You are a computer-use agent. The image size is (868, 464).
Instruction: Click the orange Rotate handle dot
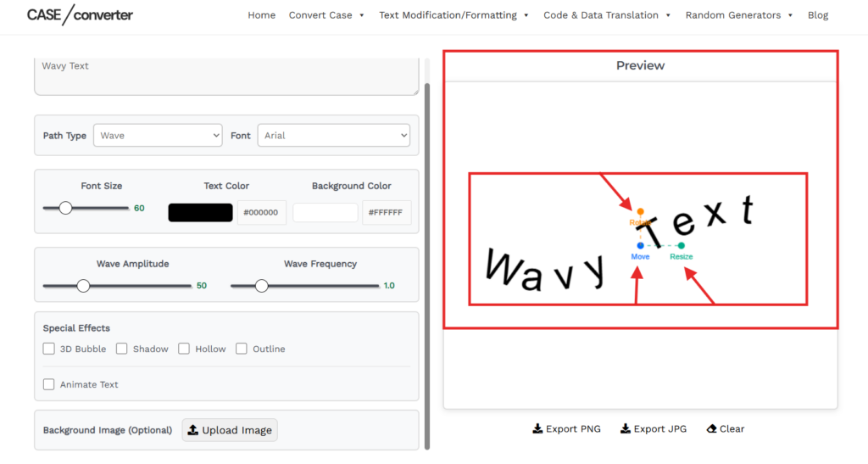pos(641,211)
